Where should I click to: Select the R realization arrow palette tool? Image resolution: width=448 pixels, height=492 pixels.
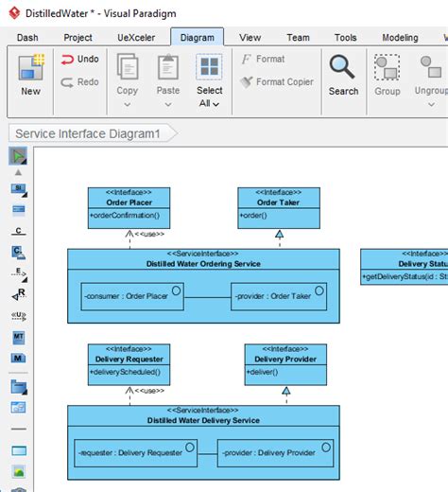(19, 294)
